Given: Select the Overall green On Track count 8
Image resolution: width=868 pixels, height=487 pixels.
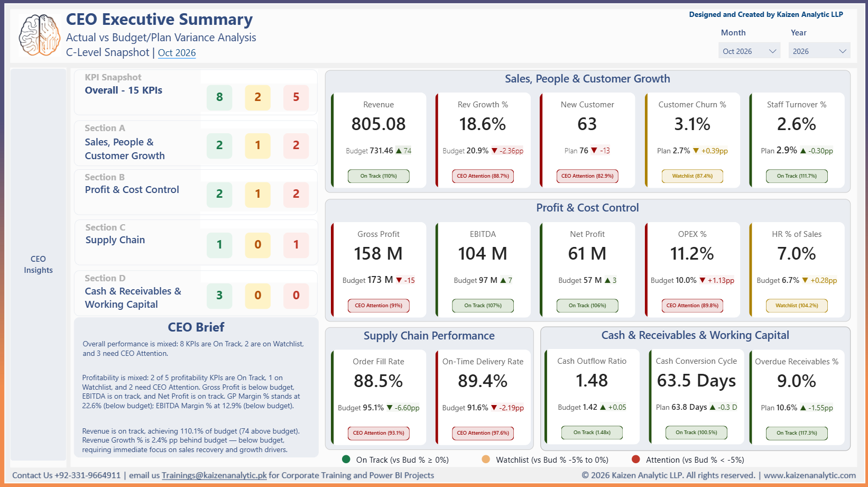Looking at the screenshot, I should pos(219,97).
